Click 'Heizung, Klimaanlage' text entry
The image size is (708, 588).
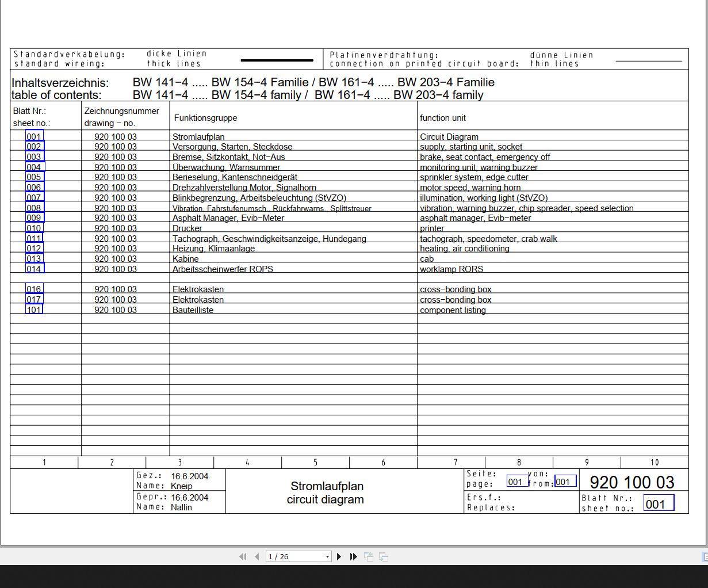[213, 249]
